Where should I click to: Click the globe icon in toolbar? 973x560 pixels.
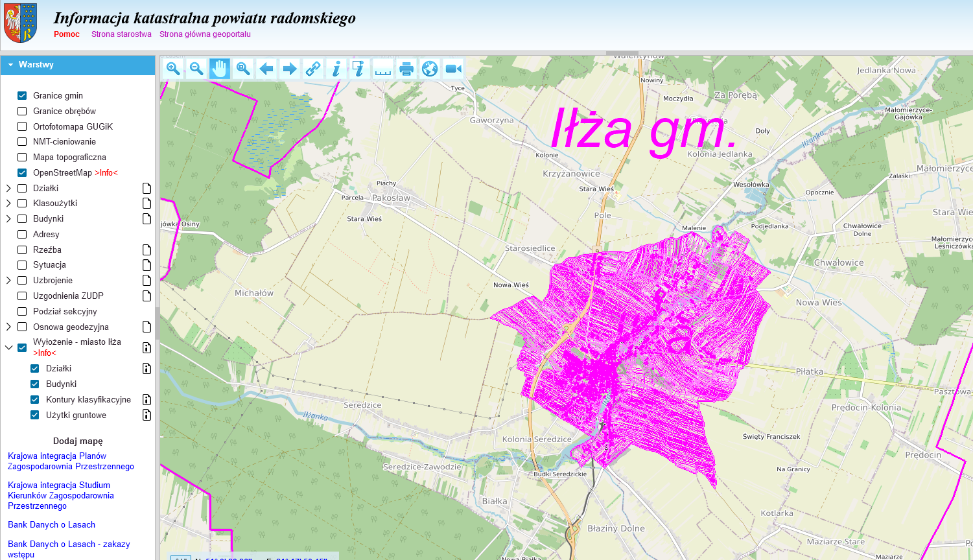pos(430,69)
